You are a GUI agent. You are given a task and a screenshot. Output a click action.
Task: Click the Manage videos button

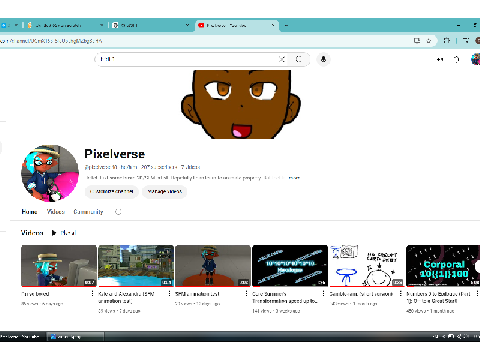click(x=164, y=192)
